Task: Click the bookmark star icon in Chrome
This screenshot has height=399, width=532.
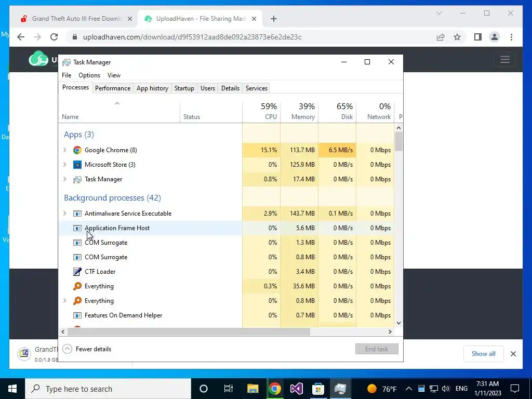Action: click(457, 37)
